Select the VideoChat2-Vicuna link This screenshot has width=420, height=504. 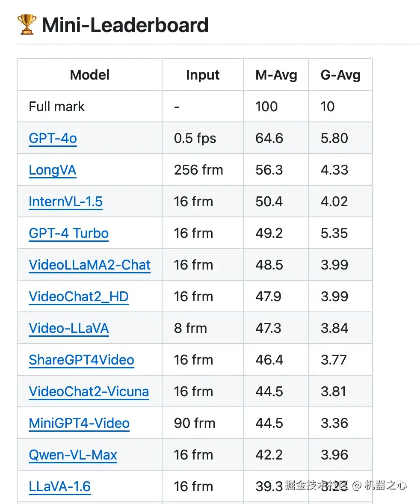89,392
